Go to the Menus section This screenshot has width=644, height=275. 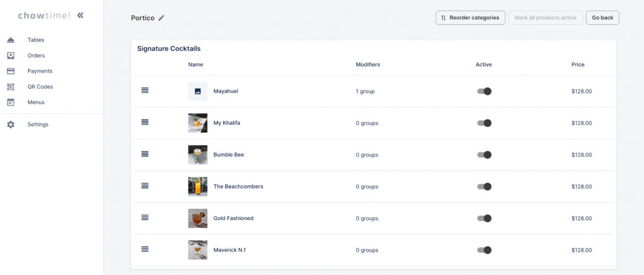(36, 102)
